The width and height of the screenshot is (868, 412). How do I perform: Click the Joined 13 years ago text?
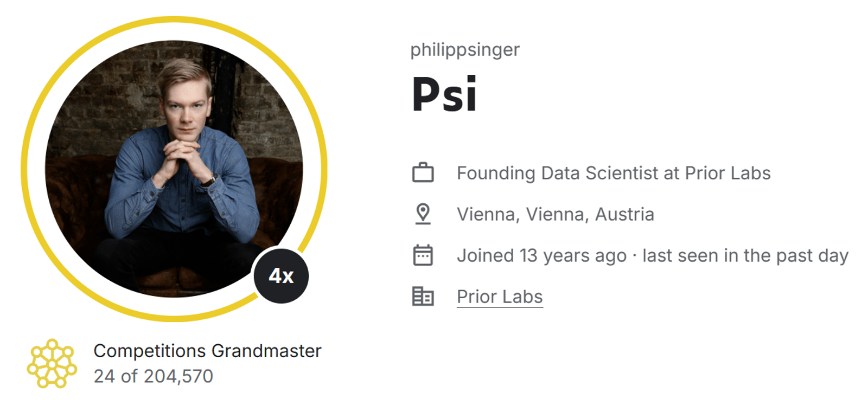coord(541,255)
